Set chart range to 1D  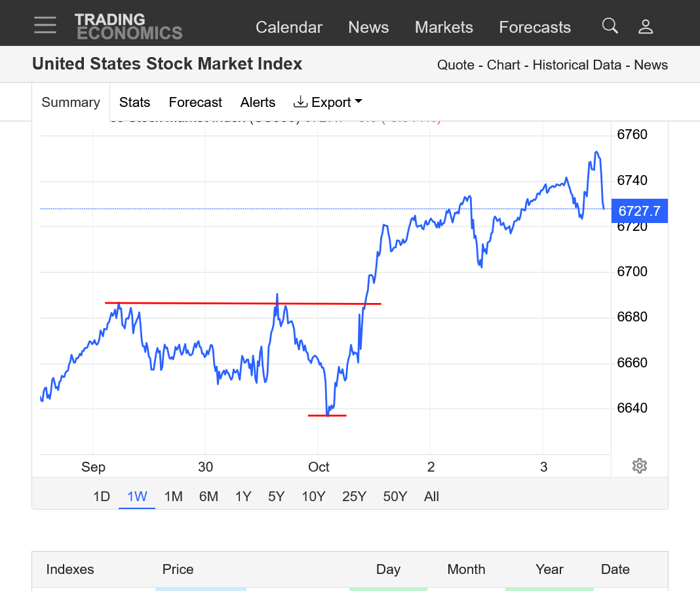tap(102, 497)
